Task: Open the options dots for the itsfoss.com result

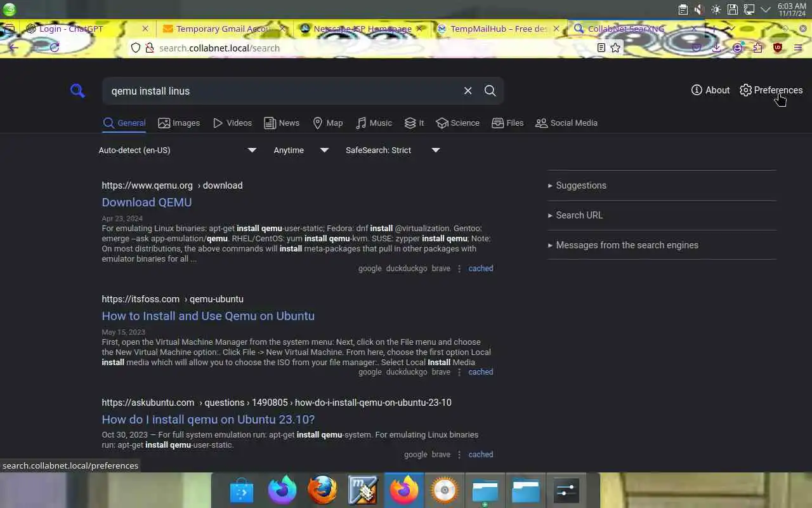Action: click(x=459, y=372)
